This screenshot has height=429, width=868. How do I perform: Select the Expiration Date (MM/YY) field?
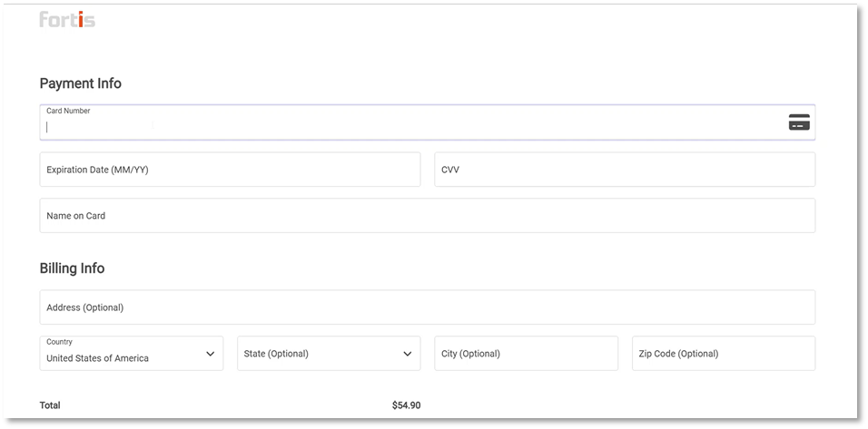[230, 170]
